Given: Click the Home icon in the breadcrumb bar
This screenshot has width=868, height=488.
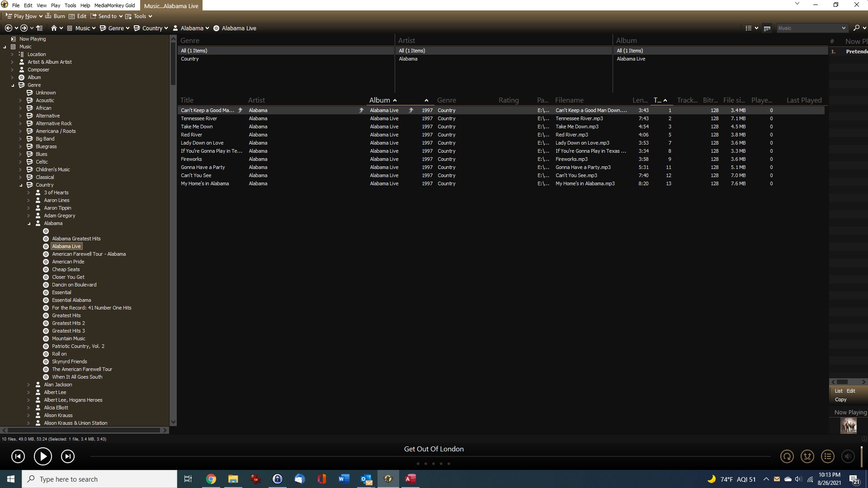Looking at the screenshot, I should click(54, 28).
